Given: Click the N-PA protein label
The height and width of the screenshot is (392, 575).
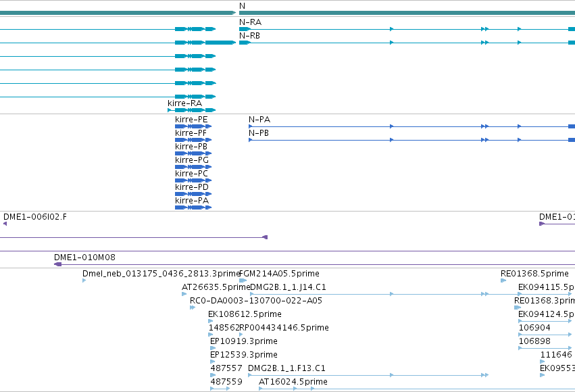Looking at the screenshot, I should pyautogui.click(x=259, y=120).
